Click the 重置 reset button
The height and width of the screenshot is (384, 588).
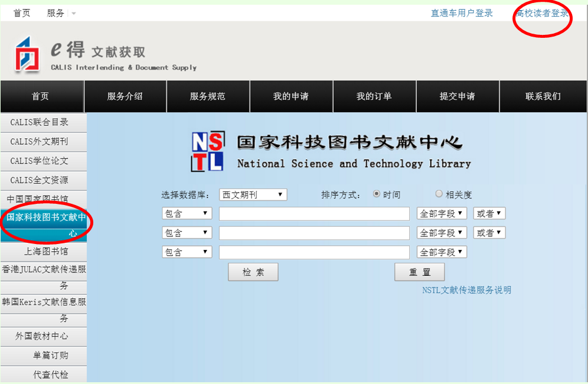tap(420, 272)
